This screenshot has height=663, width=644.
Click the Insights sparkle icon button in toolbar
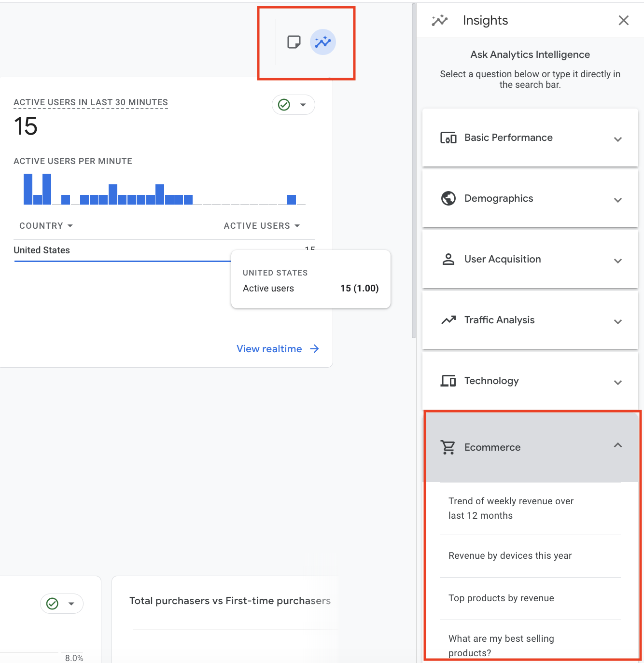[322, 42]
